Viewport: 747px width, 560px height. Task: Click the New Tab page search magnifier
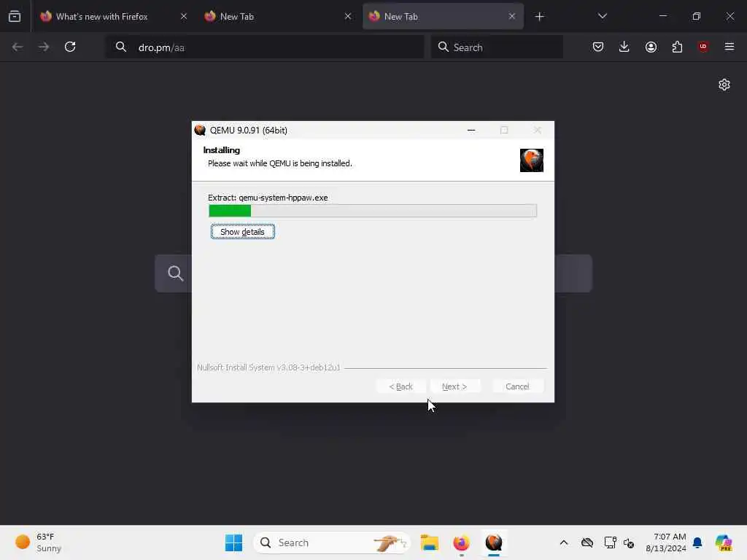(x=175, y=273)
